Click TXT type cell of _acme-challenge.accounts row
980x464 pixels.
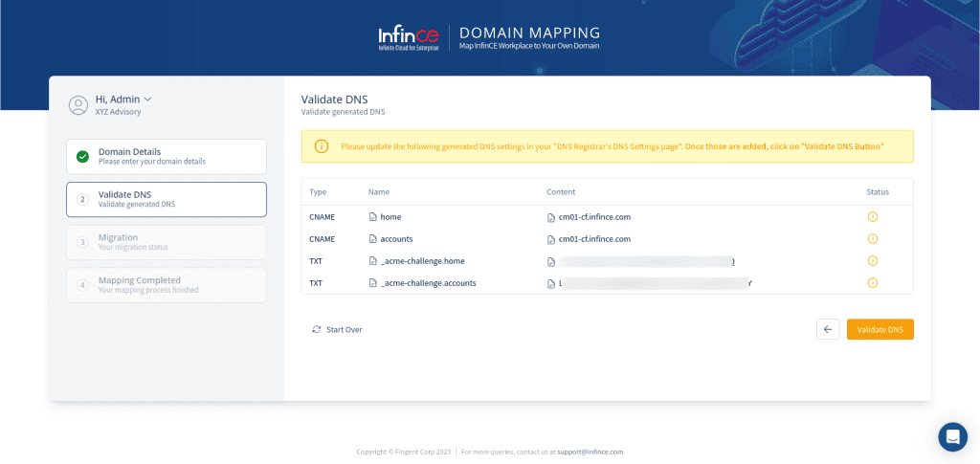[x=316, y=283]
